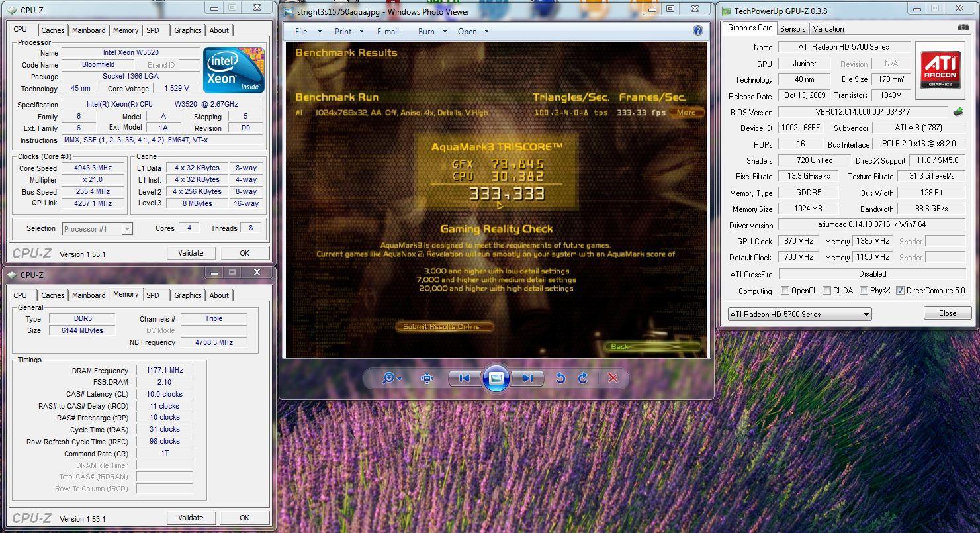Click the ATI CrossFire Disabled field
The image size is (980, 533).
point(871,273)
